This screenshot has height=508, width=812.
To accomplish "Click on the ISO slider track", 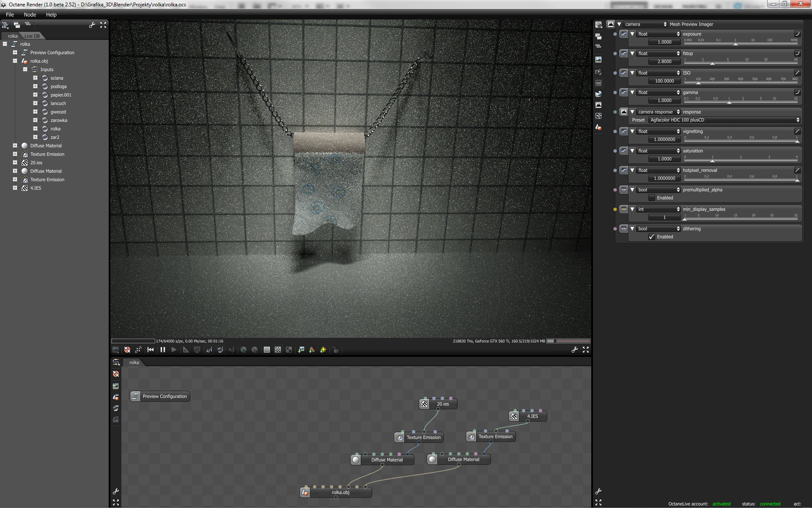I will 741,83.
